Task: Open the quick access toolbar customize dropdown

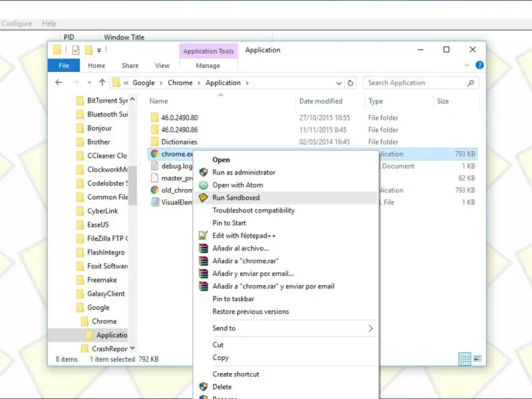Action: (99, 51)
